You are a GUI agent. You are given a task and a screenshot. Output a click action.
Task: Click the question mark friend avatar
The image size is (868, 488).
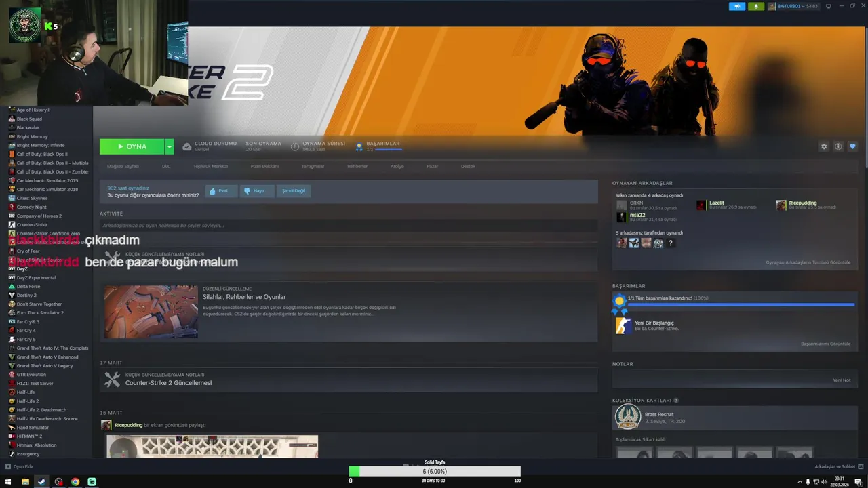coord(671,243)
